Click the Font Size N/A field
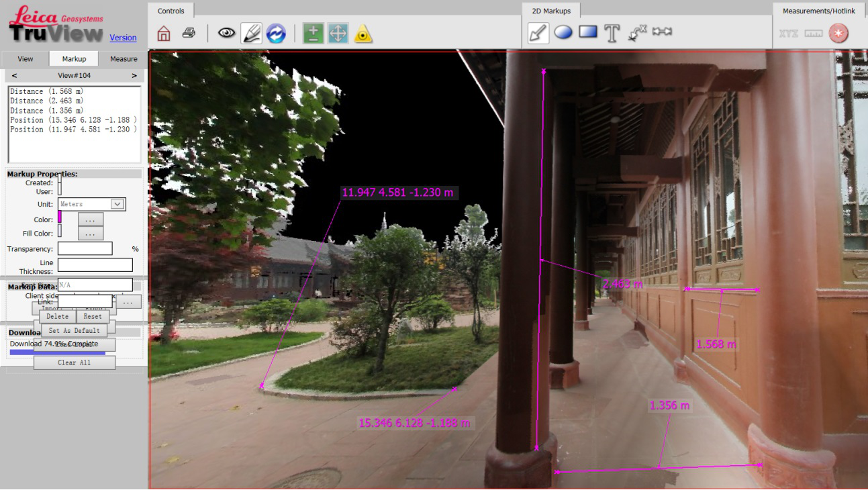This screenshot has width=868, height=490. [95, 285]
